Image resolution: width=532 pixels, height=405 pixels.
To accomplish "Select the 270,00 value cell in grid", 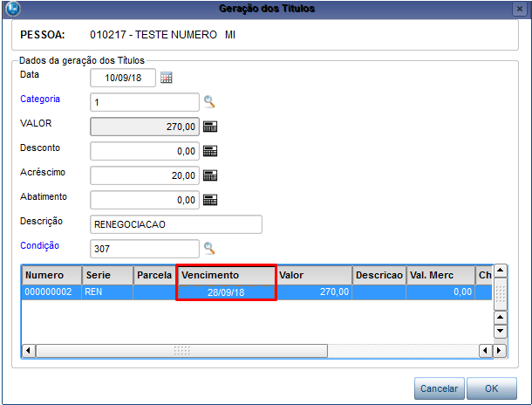I will click(x=314, y=292).
